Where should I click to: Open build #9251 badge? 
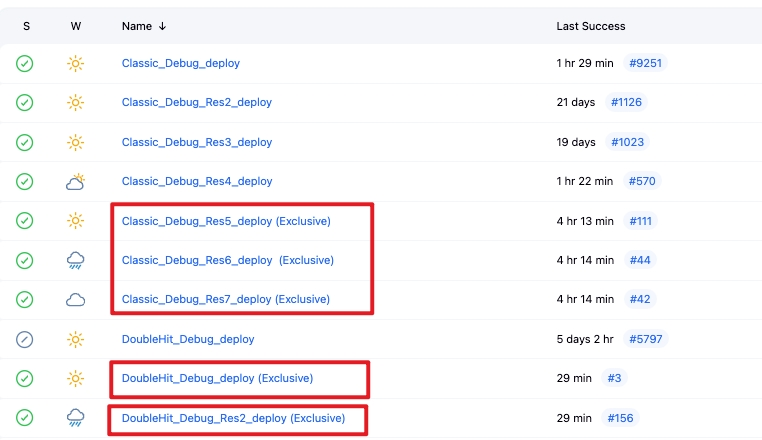[x=645, y=63]
